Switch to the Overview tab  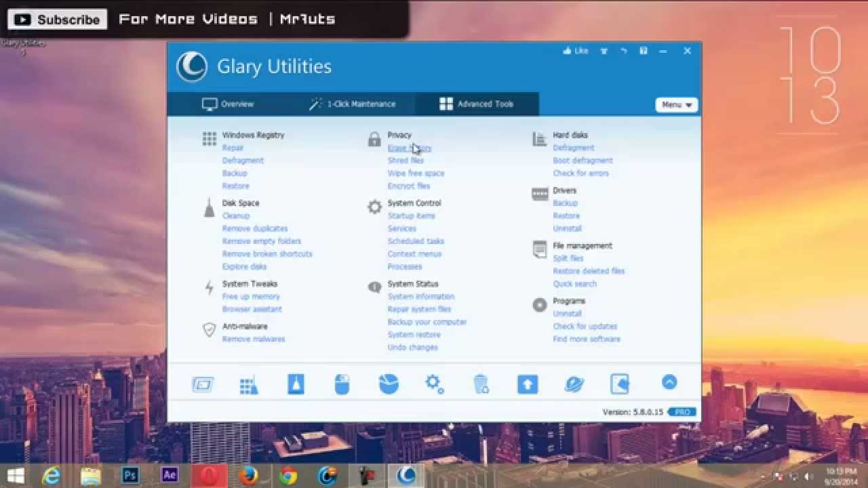pyautogui.click(x=228, y=104)
